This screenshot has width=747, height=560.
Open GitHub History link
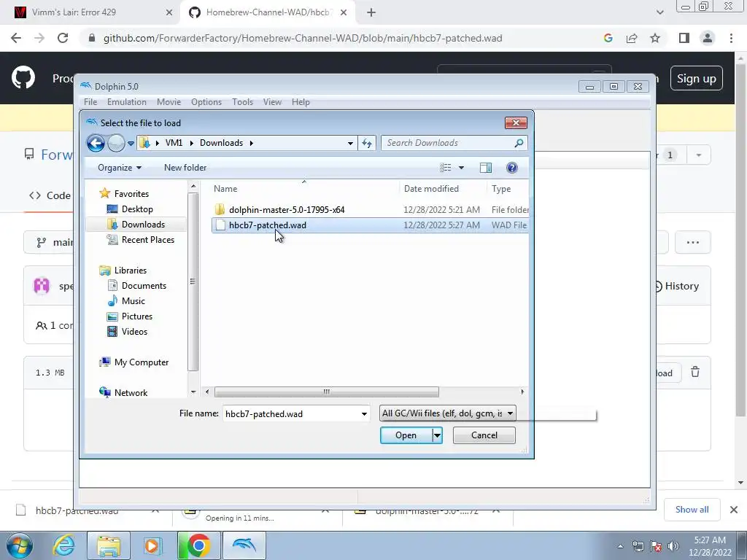click(676, 286)
